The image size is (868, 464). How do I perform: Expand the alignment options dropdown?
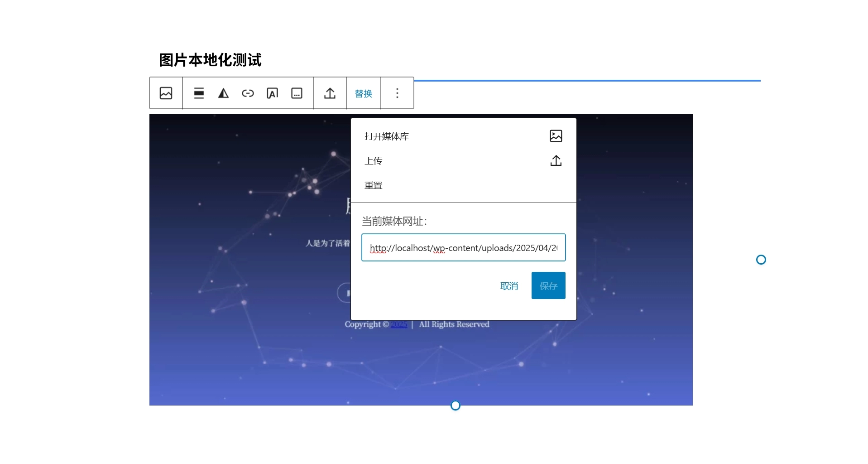tap(199, 93)
